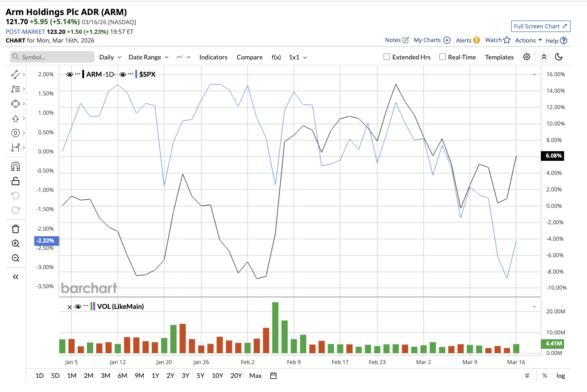The width and height of the screenshot is (587, 392).
Task: Click the My Charts plus icon
Action: 447,40
